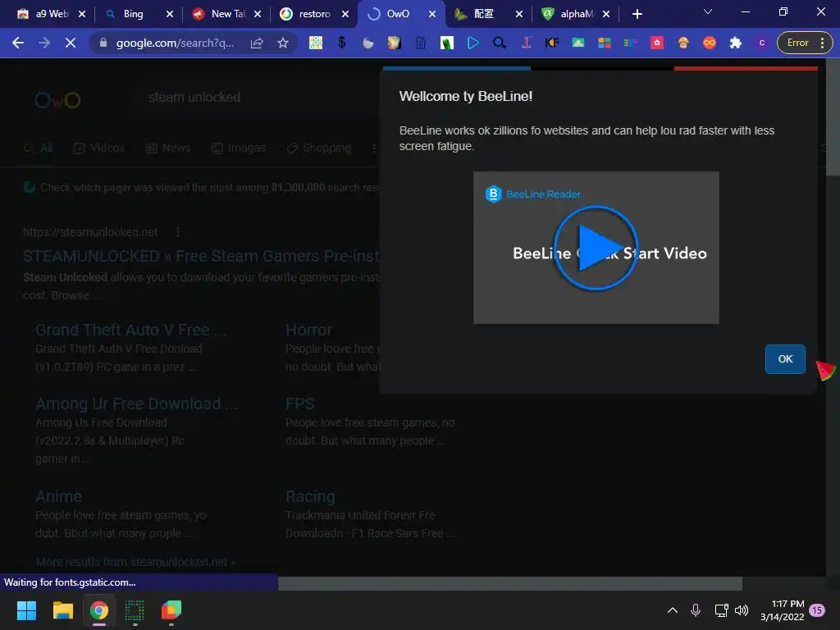This screenshot has height=630, width=840.
Task: Open volume control in system tray
Action: [x=742, y=610]
